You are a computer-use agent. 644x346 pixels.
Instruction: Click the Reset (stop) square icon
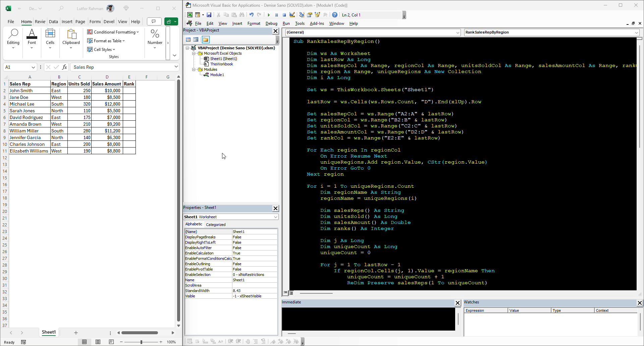pyautogui.click(x=284, y=15)
